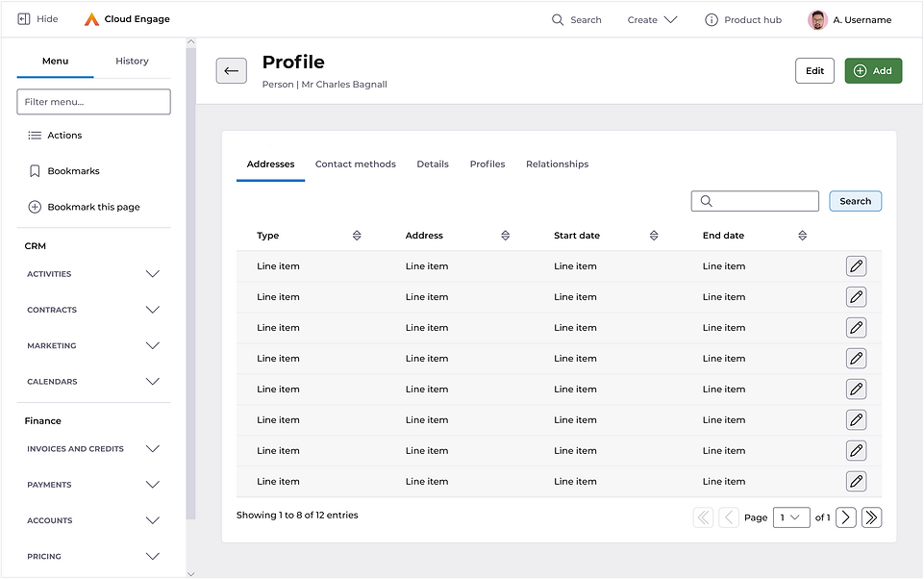This screenshot has width=924, height=579.
Task: Edit the eighth table row with the pencil
Action: coord(857,481)
